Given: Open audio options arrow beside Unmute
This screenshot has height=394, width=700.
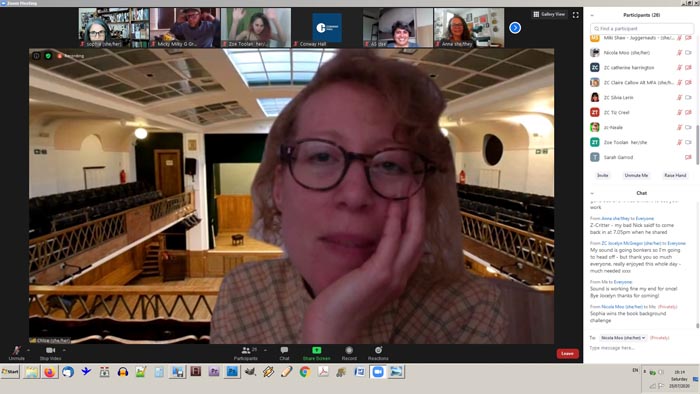Looking at the screenshot, I should click(x=29, y=350).
